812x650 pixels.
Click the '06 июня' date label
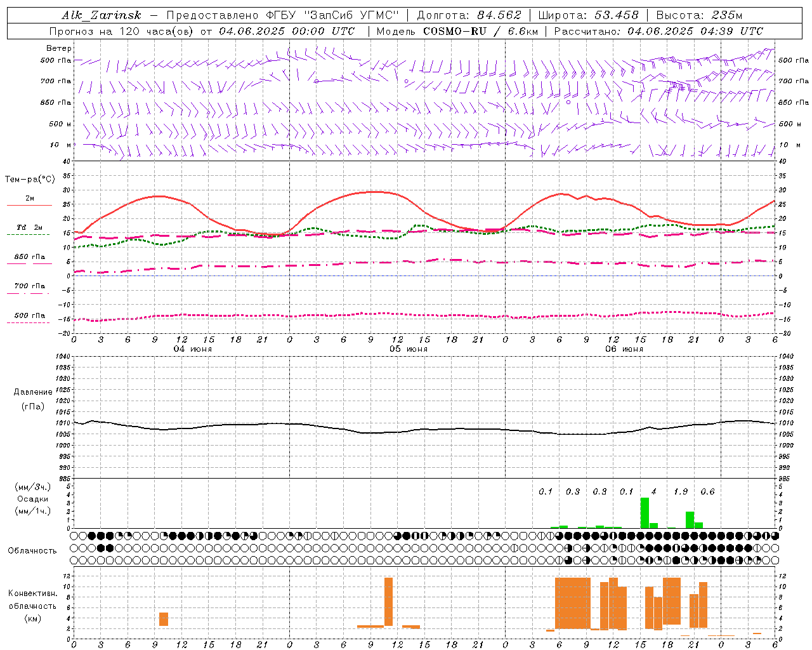coord(624,349)
